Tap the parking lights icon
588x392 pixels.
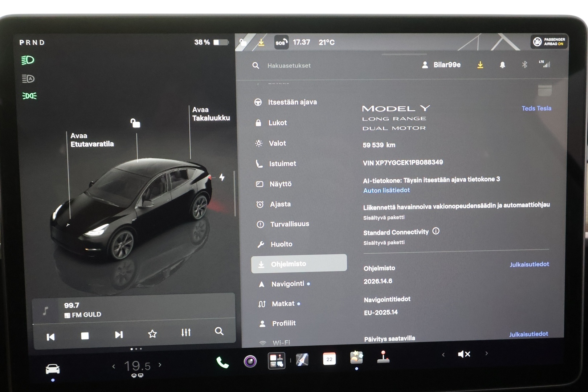pyautogui.click(x=29, y=96)
